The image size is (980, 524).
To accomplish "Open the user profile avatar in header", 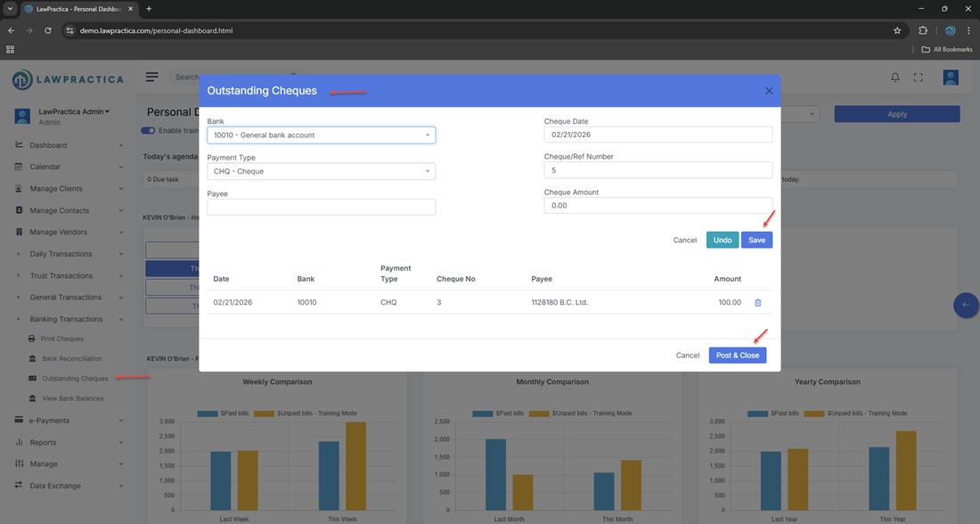I will point(951,78).
